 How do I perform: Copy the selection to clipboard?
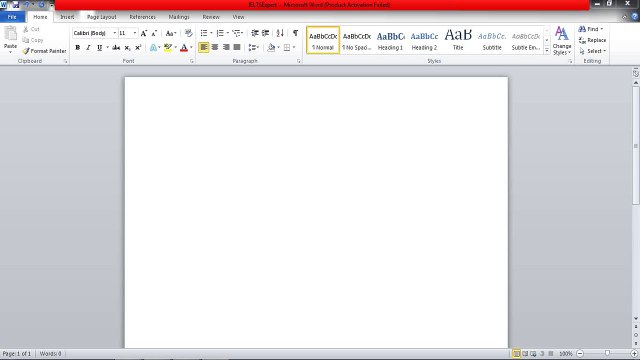click(33, 40)
